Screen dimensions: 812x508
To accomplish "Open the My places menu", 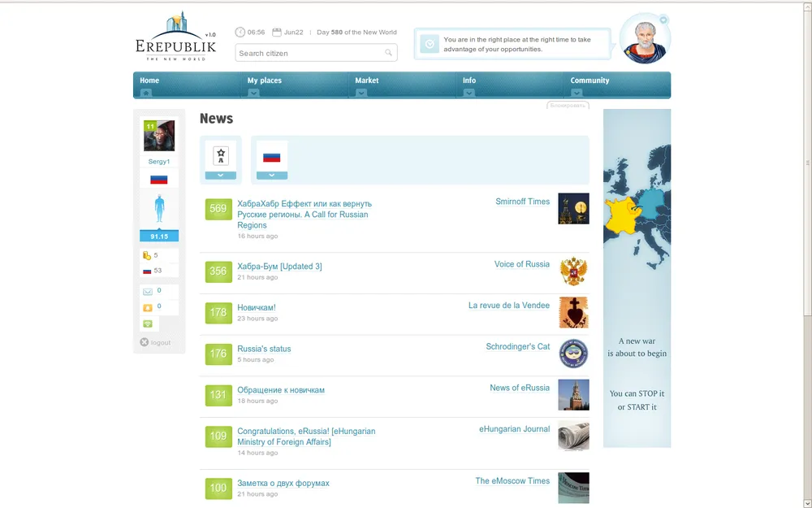I will (264, 80).
